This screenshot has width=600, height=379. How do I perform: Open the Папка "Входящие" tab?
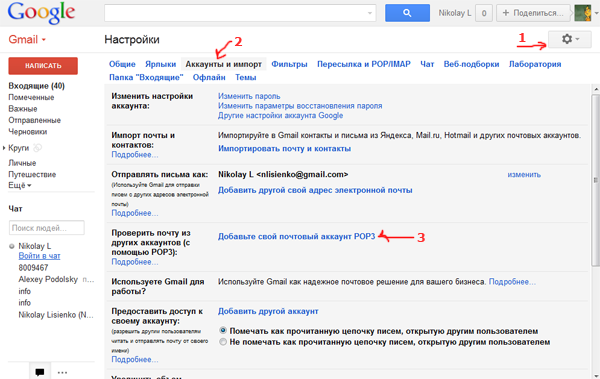146,77
